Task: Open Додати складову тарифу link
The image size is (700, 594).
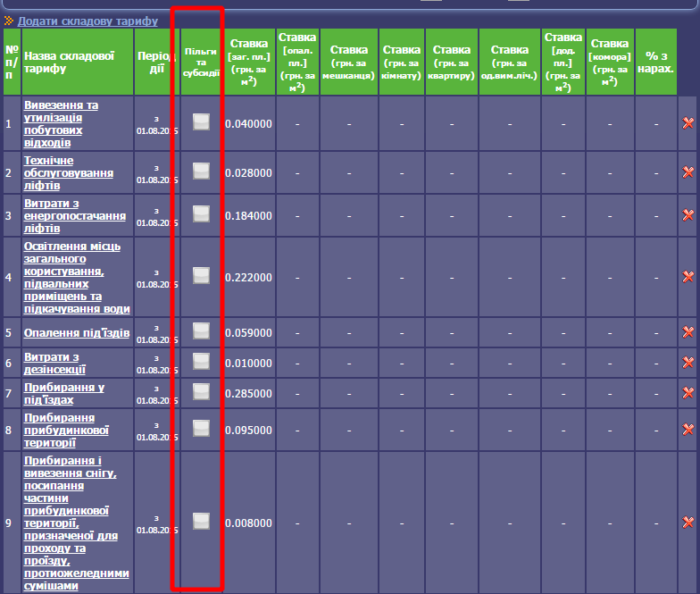Action: [87, 21]
